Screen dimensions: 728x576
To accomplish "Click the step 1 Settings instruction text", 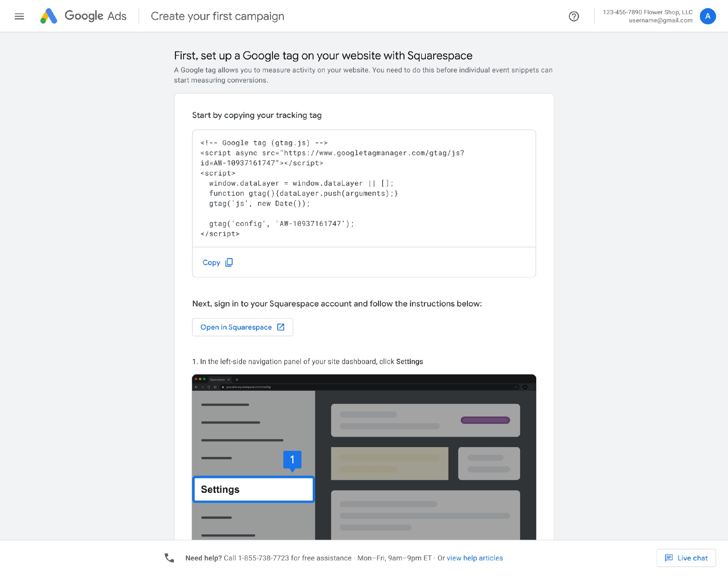I will coord(307,362).
